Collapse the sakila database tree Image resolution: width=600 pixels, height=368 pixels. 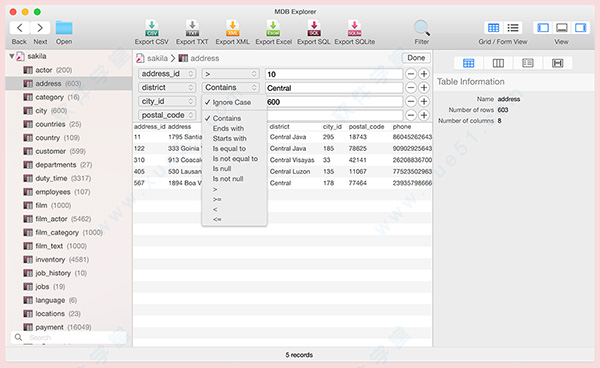[12, 56]
